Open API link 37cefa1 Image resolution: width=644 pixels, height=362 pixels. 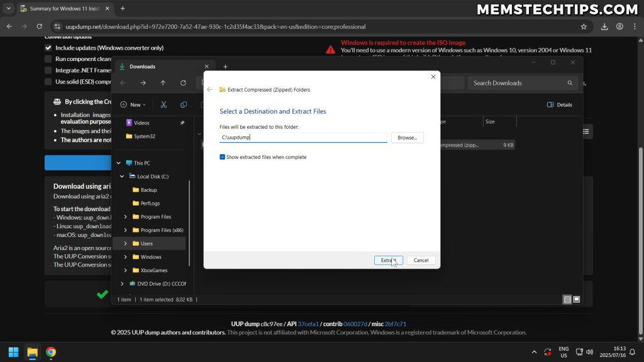tap(308, 324)
